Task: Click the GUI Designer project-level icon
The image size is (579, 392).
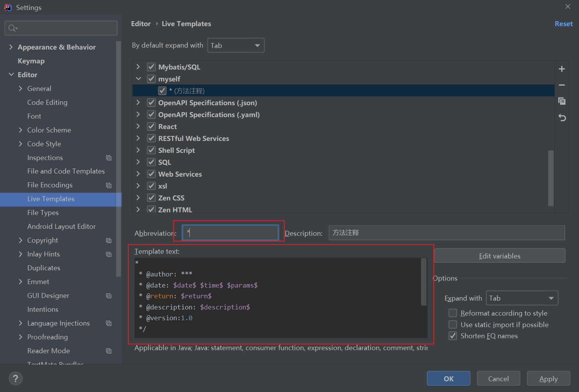Action: click(109, 296)
